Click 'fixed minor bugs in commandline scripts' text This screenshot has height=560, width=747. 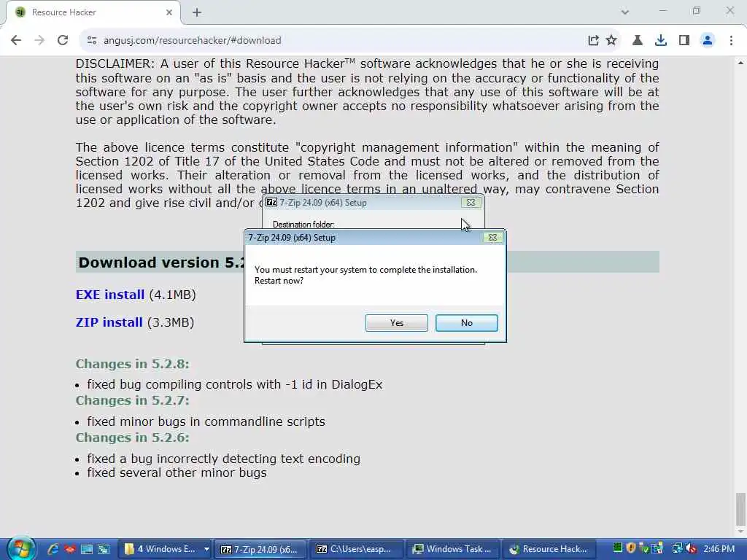click(206, 422)
